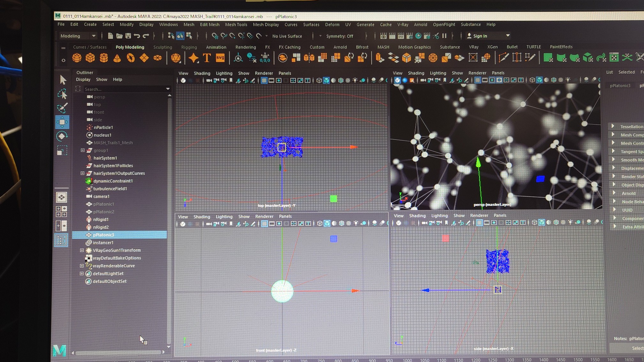Expand group1 in the Outliner
644x362 pixels.
click(82, 150)
